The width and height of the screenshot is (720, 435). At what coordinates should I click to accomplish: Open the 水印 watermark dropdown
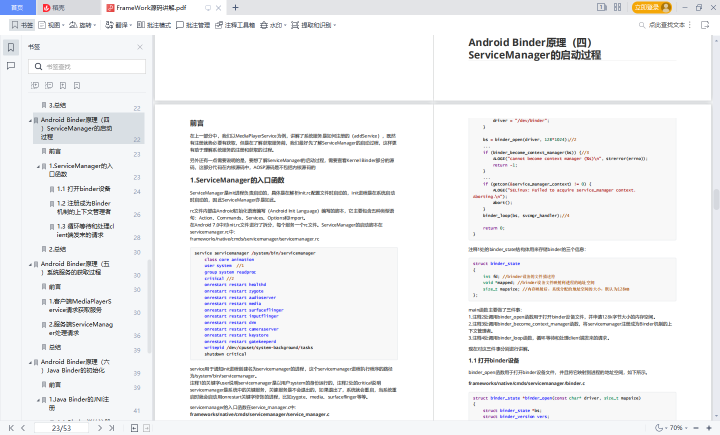point(273,25)
